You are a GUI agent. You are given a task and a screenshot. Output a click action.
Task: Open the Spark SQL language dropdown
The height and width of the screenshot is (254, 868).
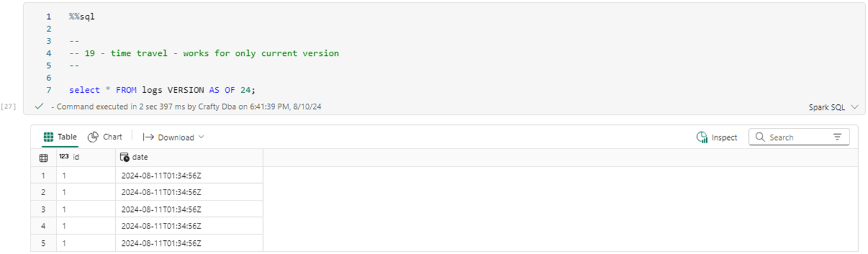tap(833, 107)
